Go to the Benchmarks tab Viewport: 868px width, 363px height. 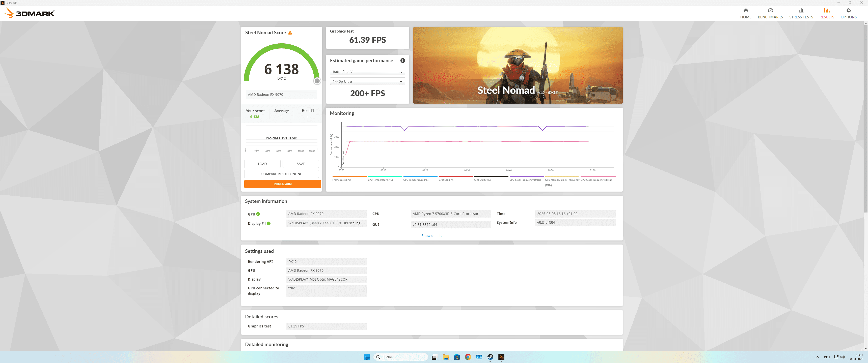click(770, 13)
